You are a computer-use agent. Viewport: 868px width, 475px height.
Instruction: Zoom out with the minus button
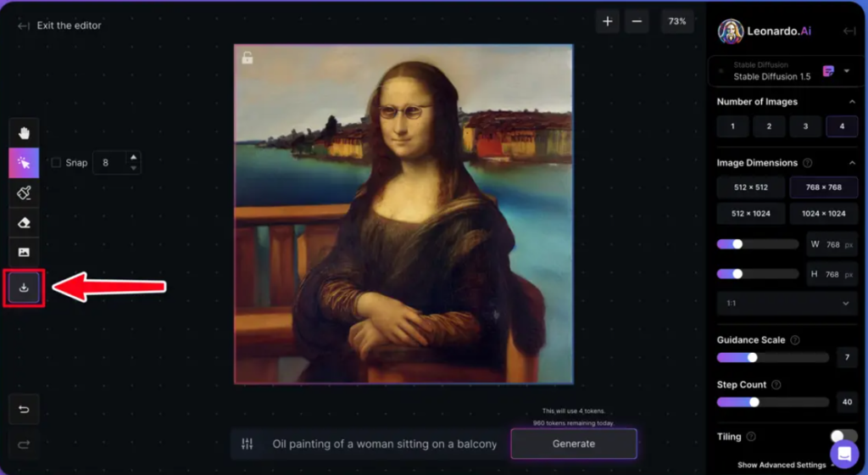637,21
